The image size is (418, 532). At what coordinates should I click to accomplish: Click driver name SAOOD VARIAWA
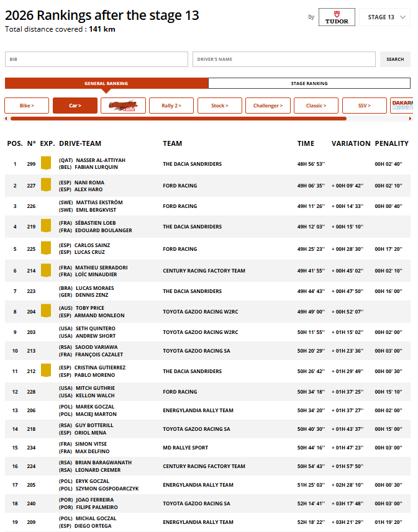pos(96,347)
